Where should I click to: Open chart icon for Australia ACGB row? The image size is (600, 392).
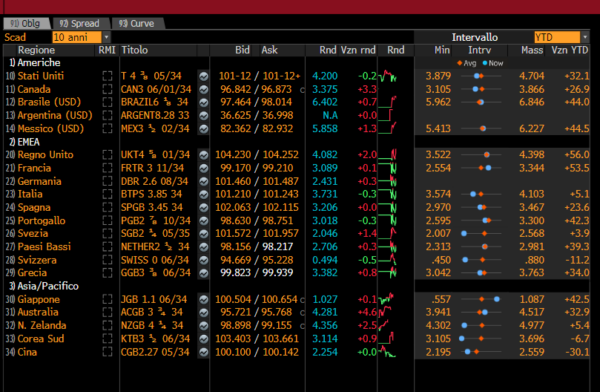pyautogui.click(x=204, y=313)
